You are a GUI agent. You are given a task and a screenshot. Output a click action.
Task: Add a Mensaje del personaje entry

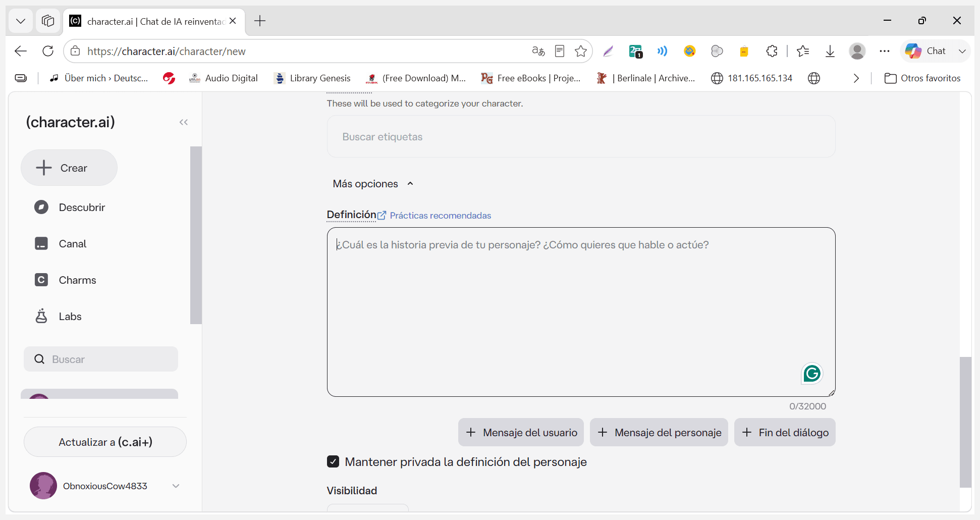pyautogui.click(x=659, y=432)
